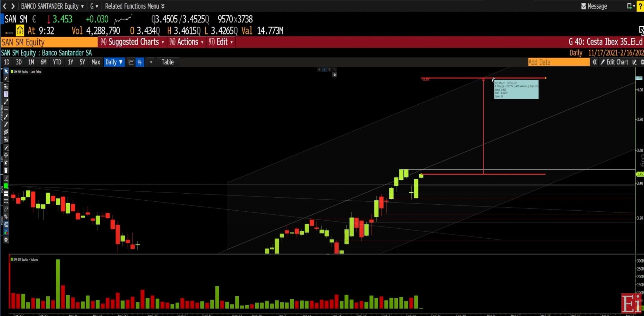The image size is (644, 316).
Task: Set the 5Y time range
Action: pos(82,62)
